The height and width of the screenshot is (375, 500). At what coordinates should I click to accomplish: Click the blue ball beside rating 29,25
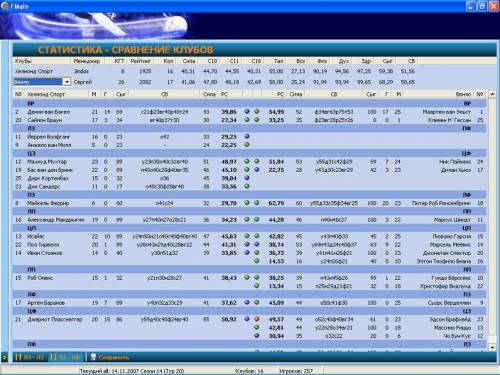point(247,136)
